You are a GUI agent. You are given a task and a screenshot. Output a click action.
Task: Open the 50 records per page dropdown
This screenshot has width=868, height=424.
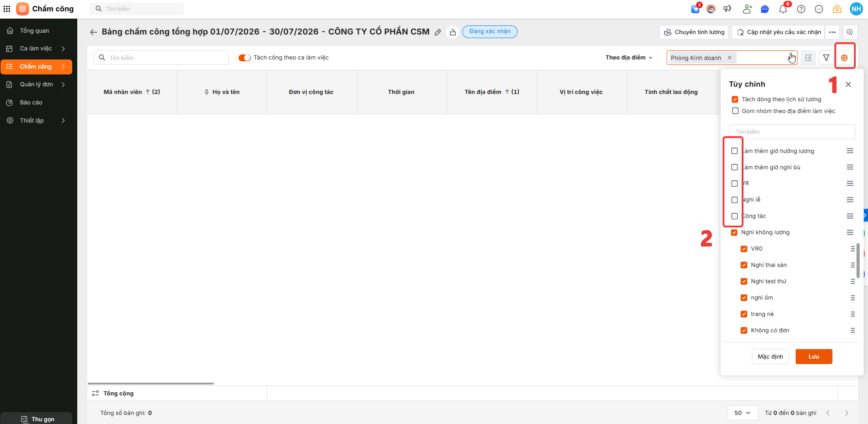click(743, 413)
